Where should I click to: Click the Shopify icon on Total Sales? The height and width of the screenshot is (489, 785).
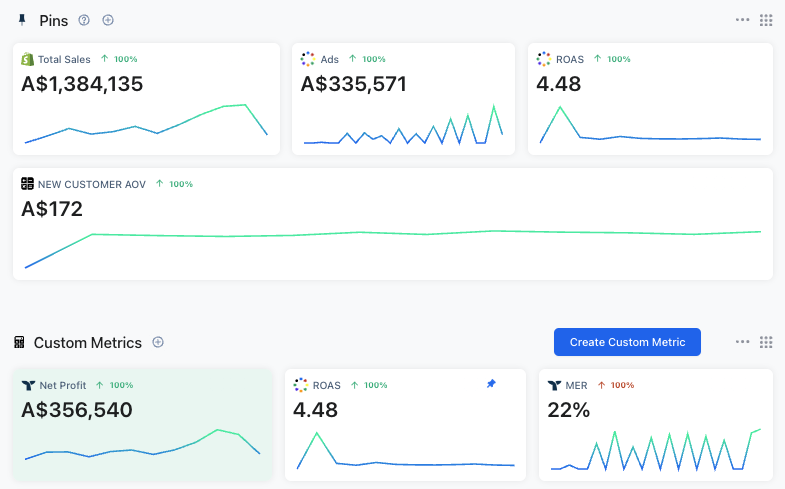pyautogui.click(x=28, y=59)
